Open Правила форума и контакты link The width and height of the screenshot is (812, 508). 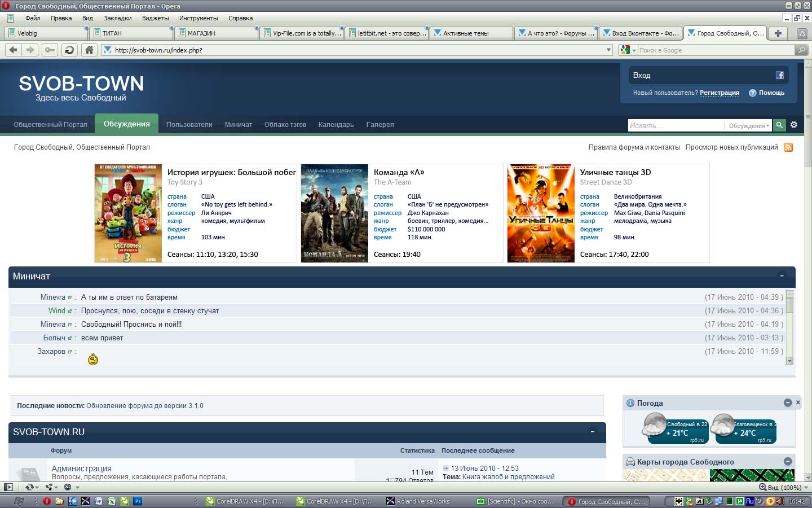(x=634, y=147)
